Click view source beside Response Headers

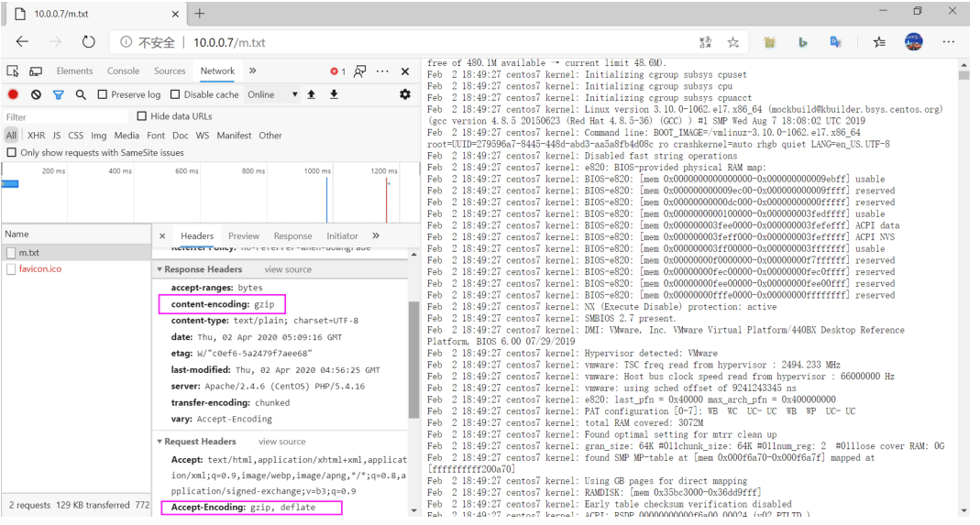288,269
